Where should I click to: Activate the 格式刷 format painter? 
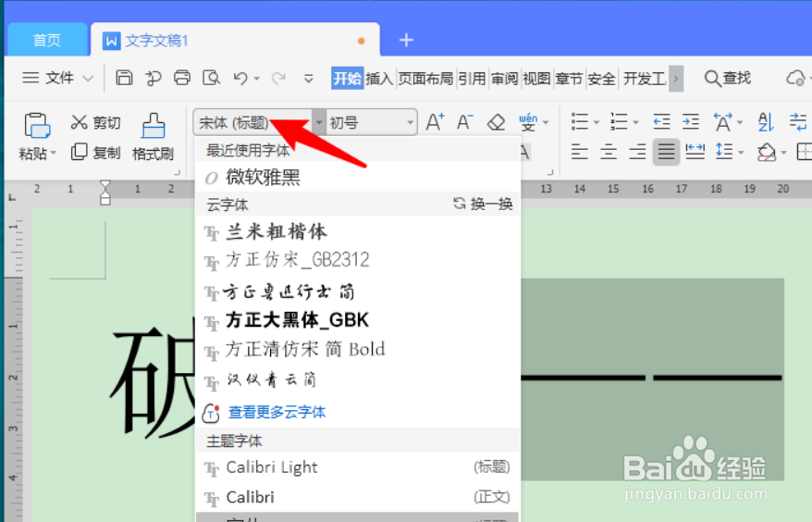(153, 137)
